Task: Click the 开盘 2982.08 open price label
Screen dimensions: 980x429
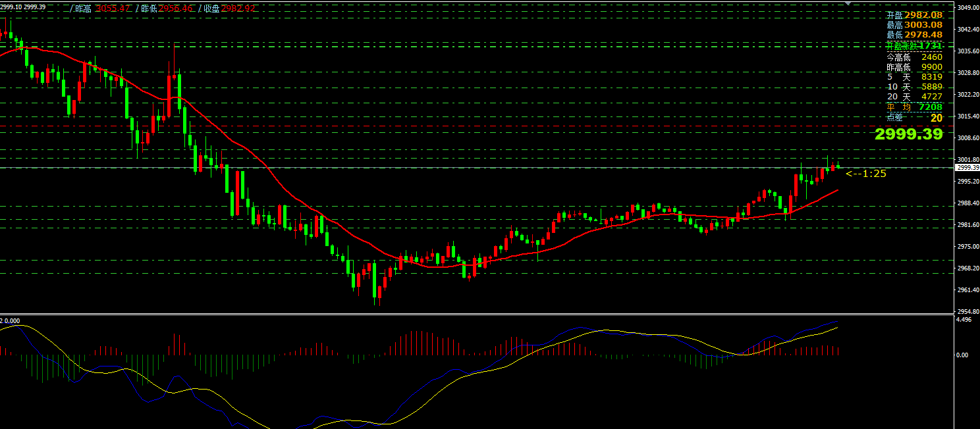Action: click(914, 14)
